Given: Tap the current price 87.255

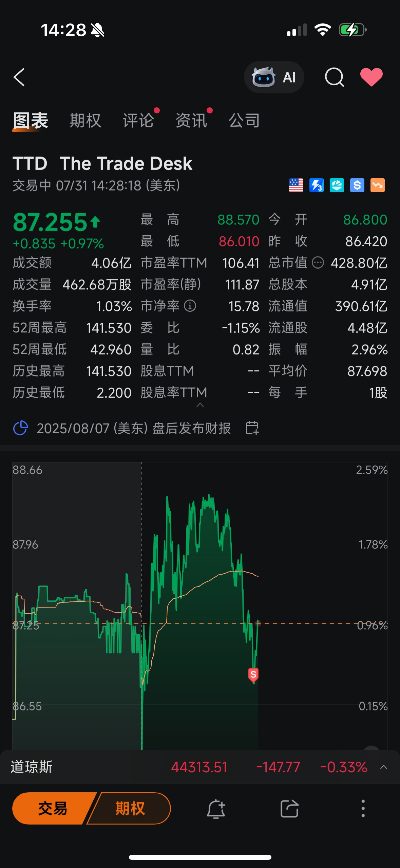Looking at the screenshot, I should point(50,222).
